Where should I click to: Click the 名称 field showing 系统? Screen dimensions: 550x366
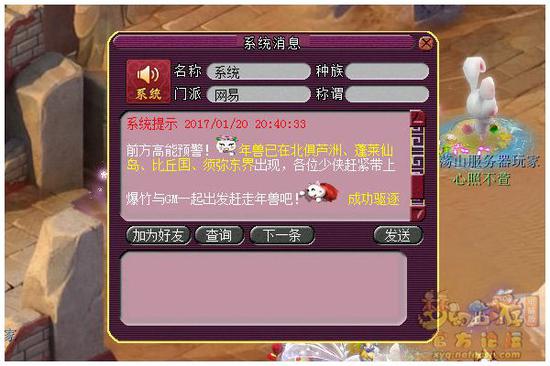click(258, 72)
